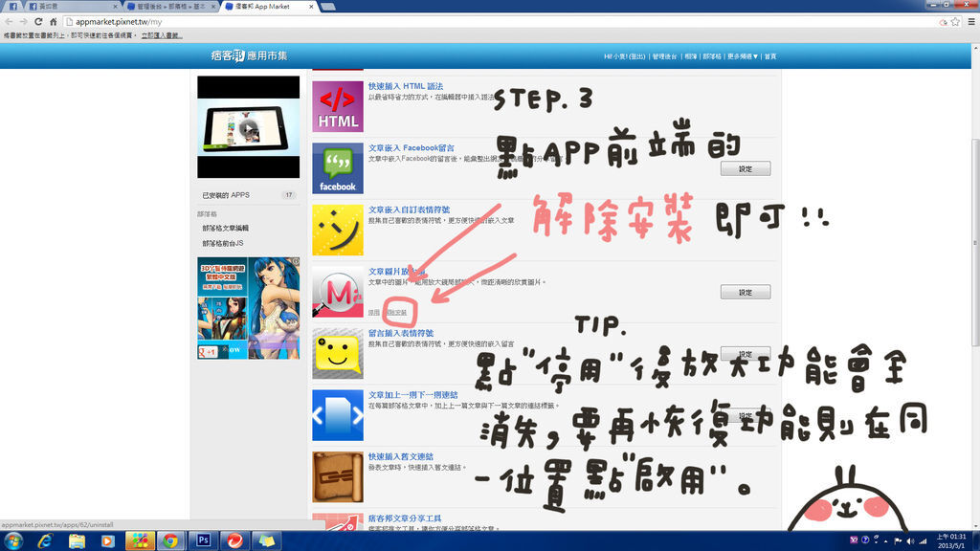
Task: Open 留言插入表情符號 app title
Action: click(401, 333)
